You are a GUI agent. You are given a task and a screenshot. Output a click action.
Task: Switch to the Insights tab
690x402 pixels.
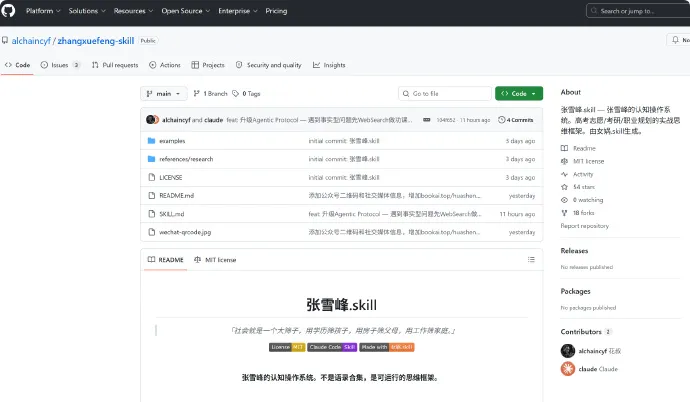coord(329,65)
